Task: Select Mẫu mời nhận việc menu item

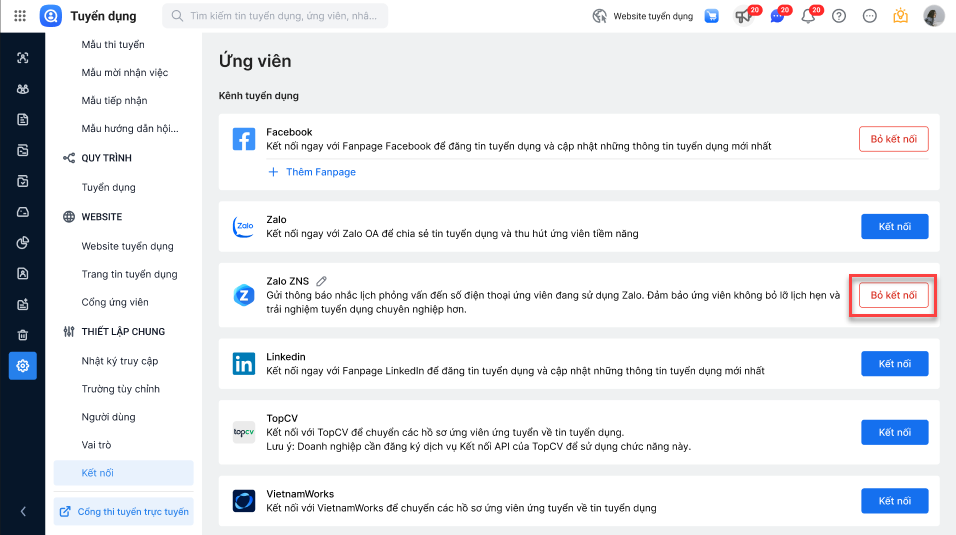Action: [x=124, y=73]
